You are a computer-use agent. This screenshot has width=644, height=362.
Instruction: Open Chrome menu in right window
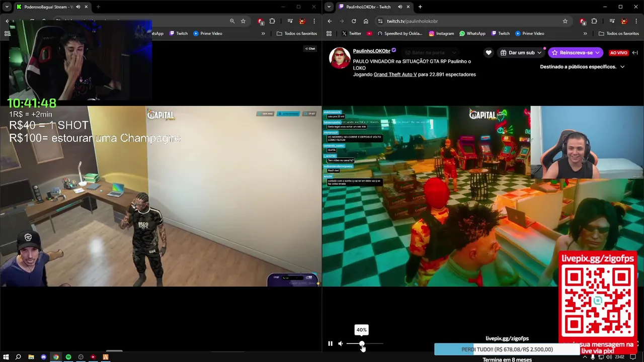(x=636, y=21)
